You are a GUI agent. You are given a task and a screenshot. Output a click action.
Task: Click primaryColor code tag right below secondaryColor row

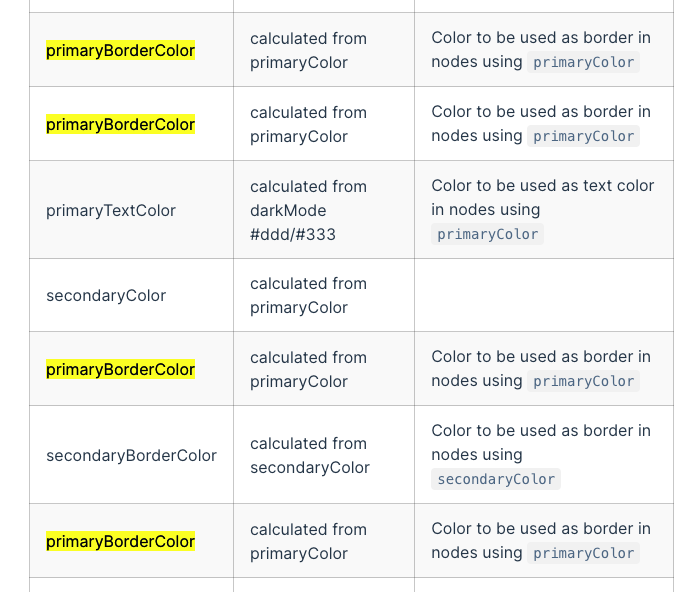(583, 381)
